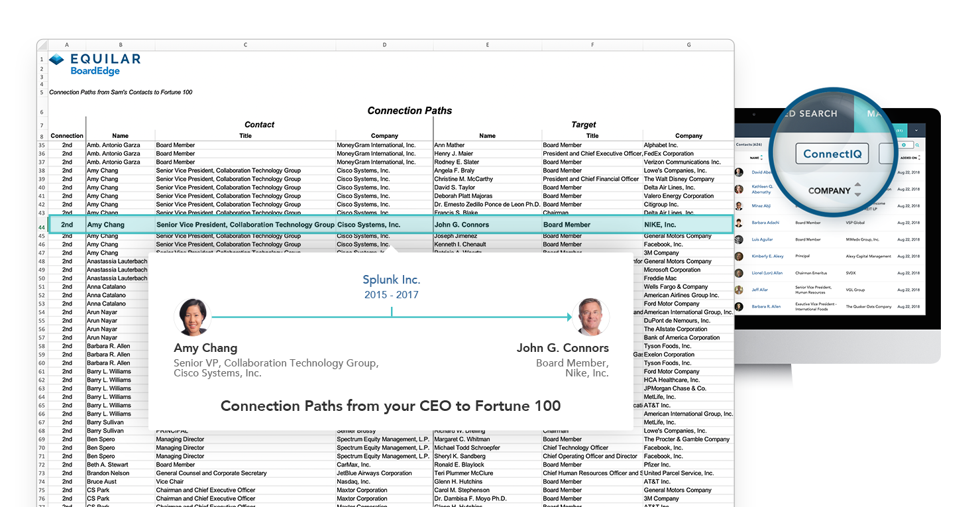The image size is (980, 507).
Task: Open the chevron dropdown at panel top-right
Action: click(x=916, y=131)
